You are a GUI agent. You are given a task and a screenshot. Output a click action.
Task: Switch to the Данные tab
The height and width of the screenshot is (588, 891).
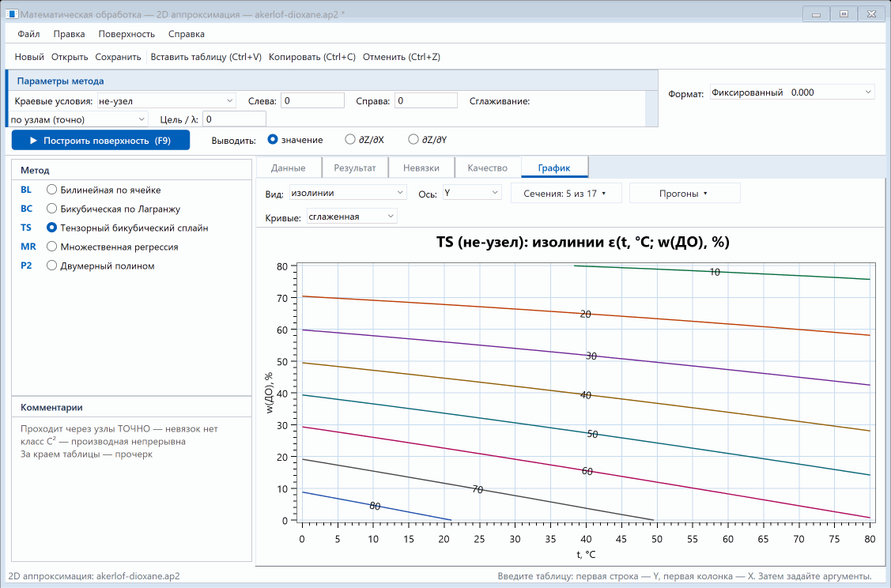[x=288, y=168]
